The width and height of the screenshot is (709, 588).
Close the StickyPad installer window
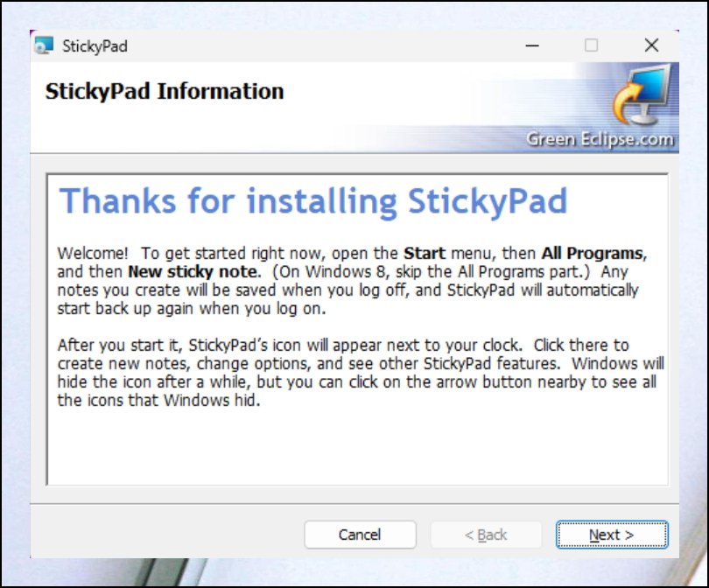[651, 45]
